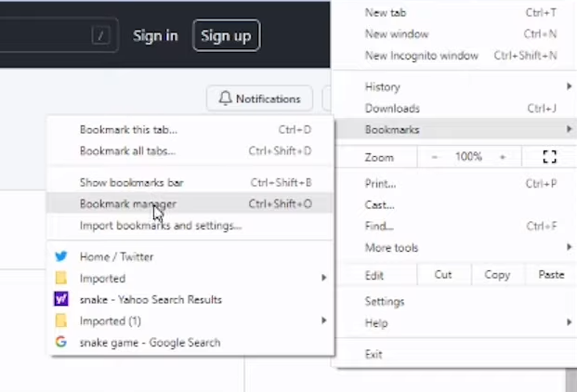
Task: Expand the More tools submenu arrow
Action: [569, 247]
